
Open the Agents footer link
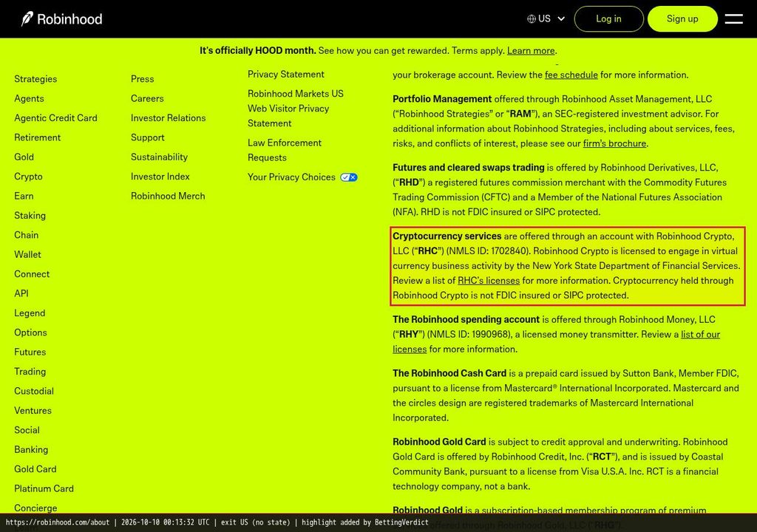click(x=29, y=98)
